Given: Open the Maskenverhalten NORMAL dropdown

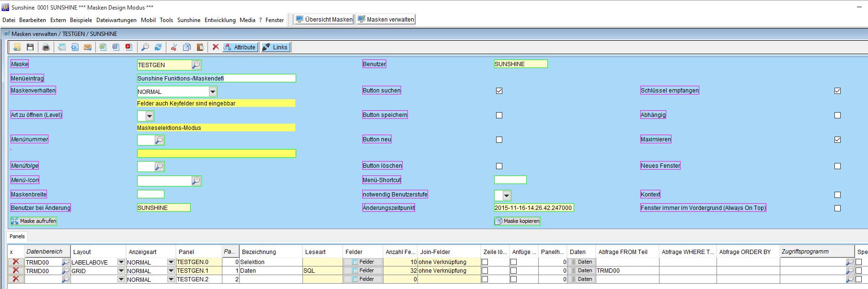Looking at the screenshot, I should point(213,92).
